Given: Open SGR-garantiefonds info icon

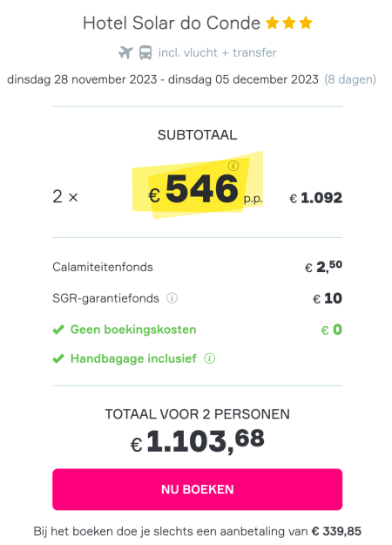Looking at the screenshot, I should pyautogui.click(x=172, y=298).
